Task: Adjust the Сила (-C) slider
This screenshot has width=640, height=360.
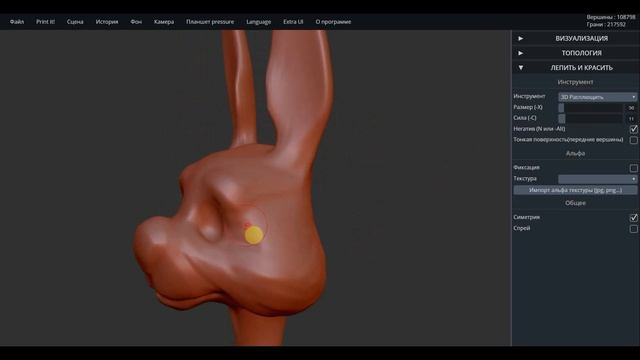Action: (590, 118)
